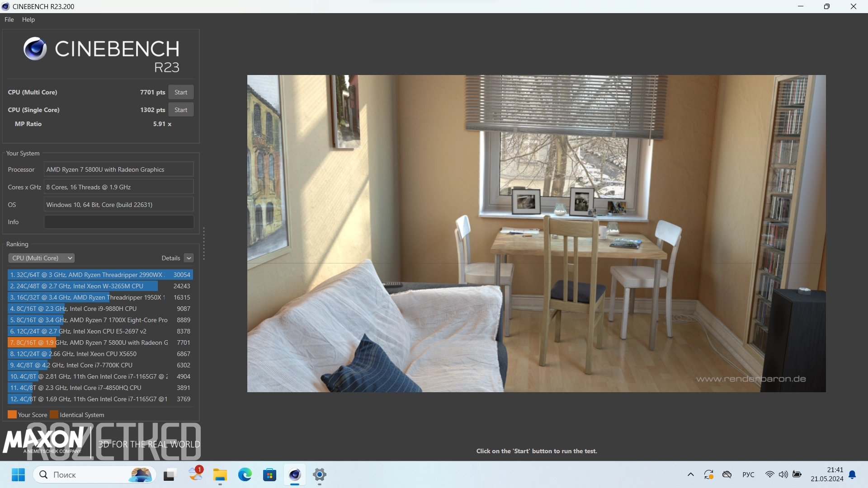This screenshot has width=868, height=488.
Task: Click the MAXON logo
Action: [43, 441]
